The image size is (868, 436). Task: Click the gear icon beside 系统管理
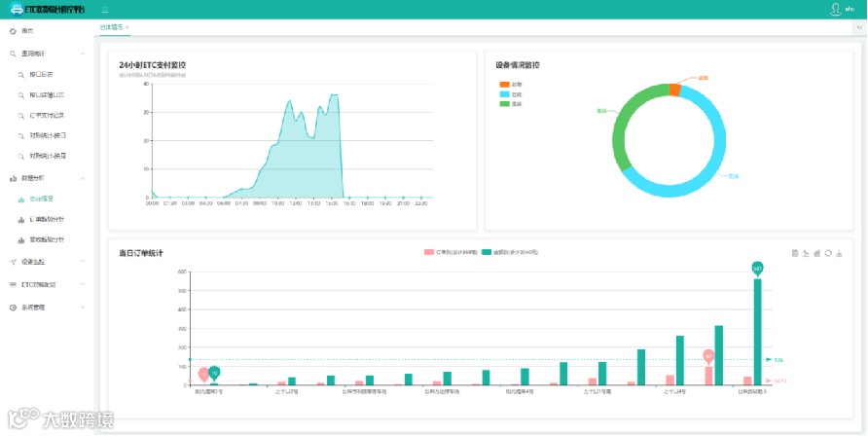click(14, 308)
